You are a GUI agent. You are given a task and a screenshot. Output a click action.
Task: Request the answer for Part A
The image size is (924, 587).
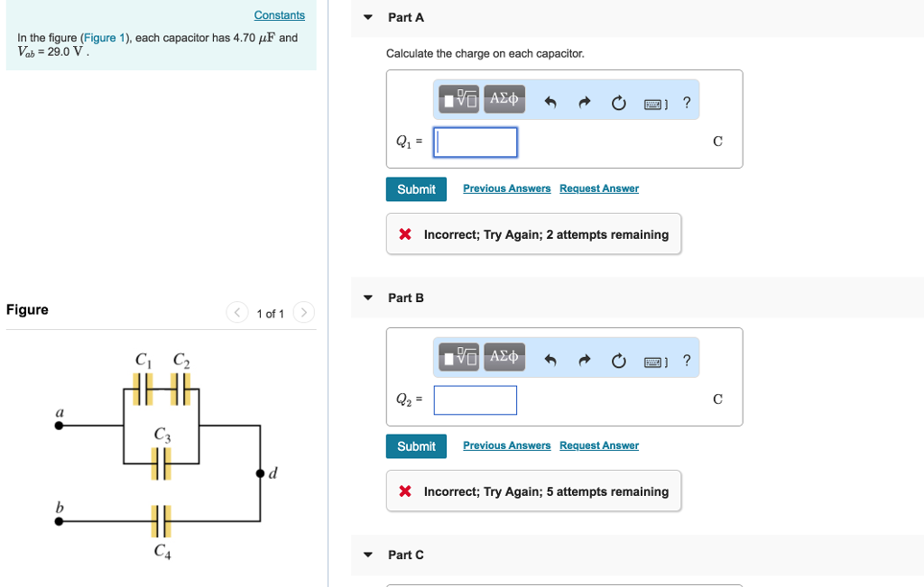(x=598, y=188)
